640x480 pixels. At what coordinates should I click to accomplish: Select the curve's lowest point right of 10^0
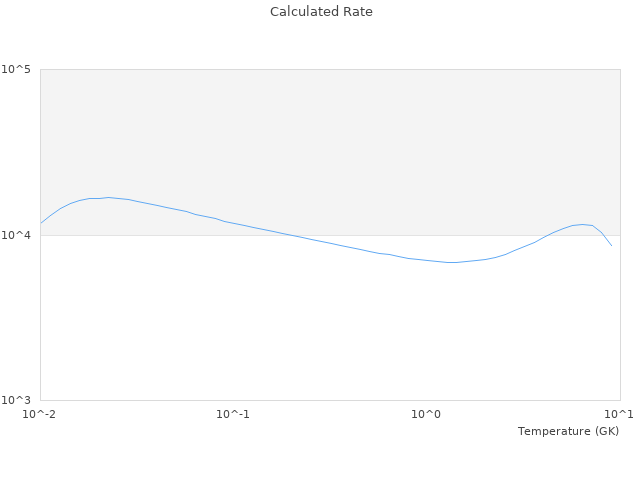(452, 262)
